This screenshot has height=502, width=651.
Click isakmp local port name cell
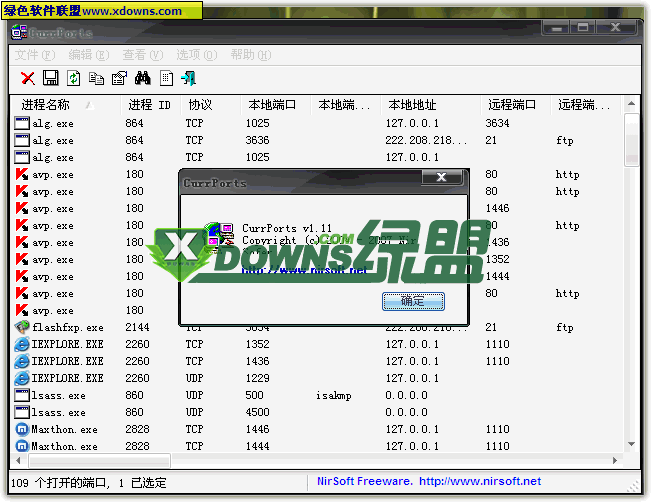334,395
